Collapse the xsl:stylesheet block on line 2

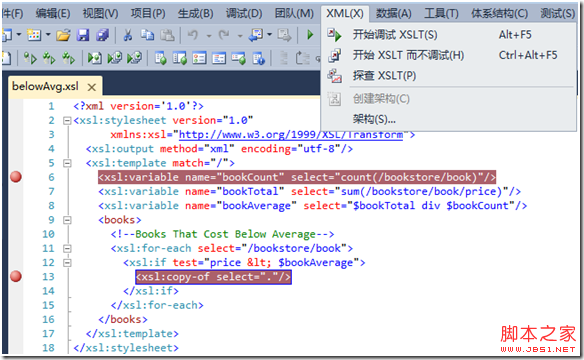[67, 121]
